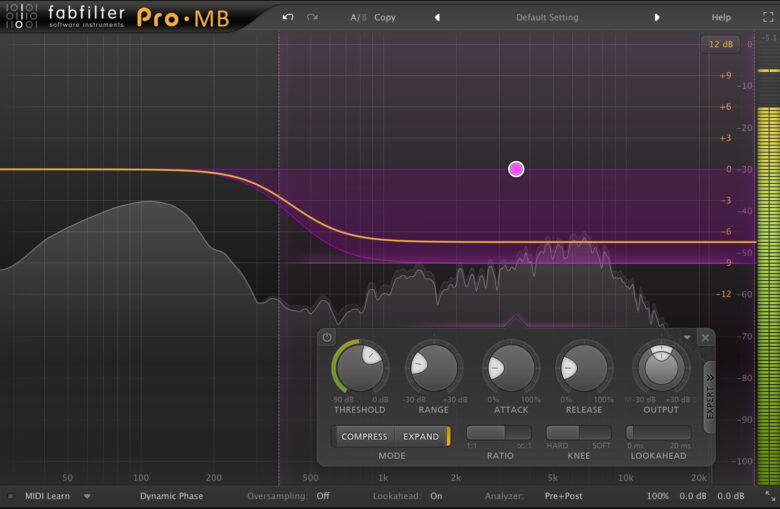The width and height of the screenshot is (780, 509).
Task: Click the Attack knob
Action: click(x=510, y=368)
